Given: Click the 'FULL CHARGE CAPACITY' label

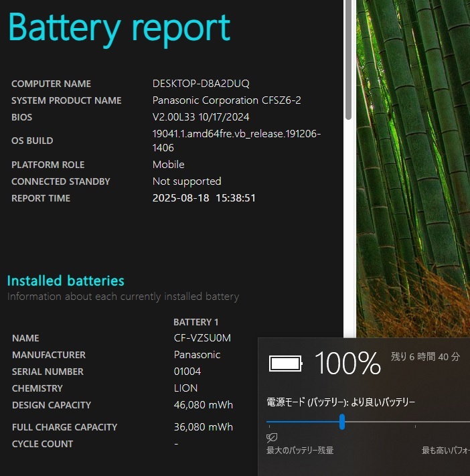Looking at the screenshot, I should click(64, 427).
